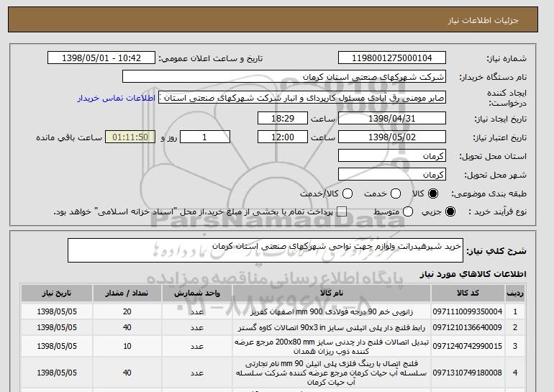Click the تعداد / مقدار column header
Image resolution: width=554 pixels, height=392 pixels.
click(x=127, y=293)
